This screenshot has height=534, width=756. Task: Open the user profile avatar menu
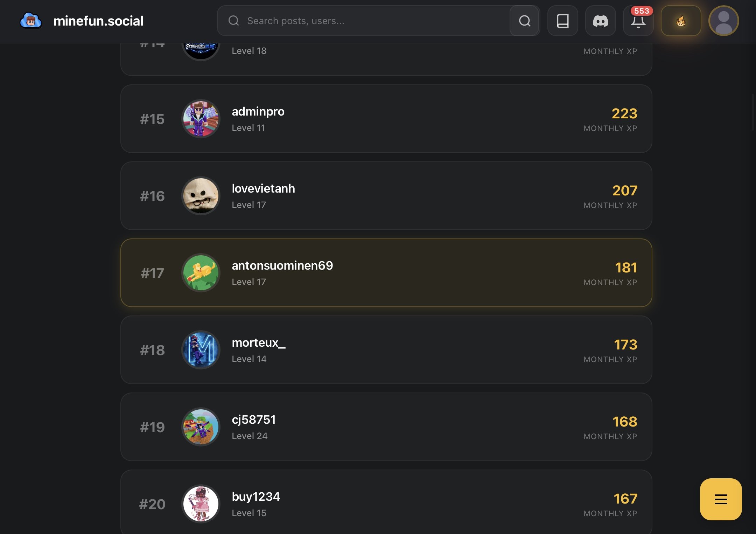723,21
